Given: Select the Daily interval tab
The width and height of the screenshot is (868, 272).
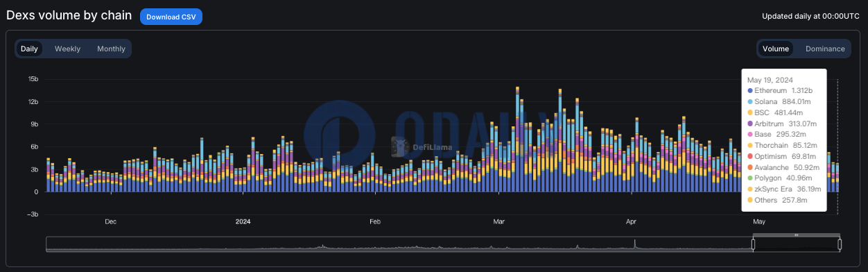Looking at the screenshot, I should click(x=29, y=49).
